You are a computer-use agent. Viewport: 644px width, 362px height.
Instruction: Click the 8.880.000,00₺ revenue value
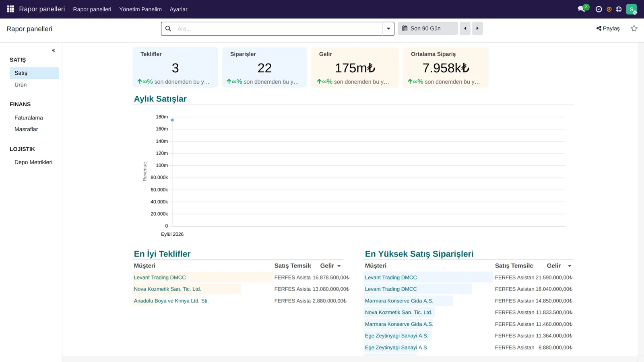[555, 348]
